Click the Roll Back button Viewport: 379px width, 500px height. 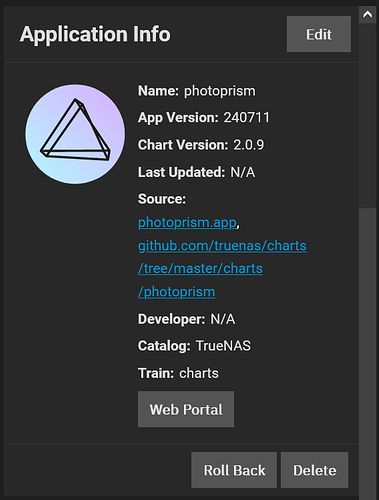(x=234, y=470)
